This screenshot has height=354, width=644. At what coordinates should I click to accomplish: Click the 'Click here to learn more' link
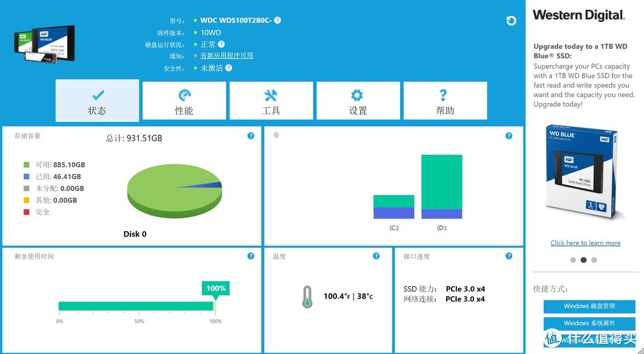pos(585,243)
